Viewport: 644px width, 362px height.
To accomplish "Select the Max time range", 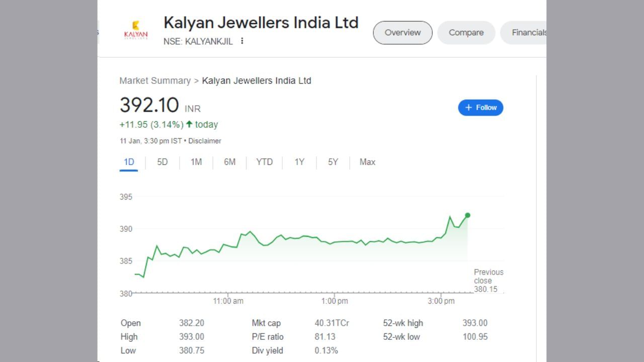I will pos(367,162).
